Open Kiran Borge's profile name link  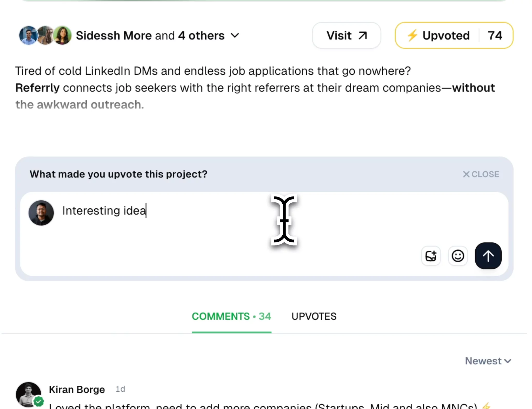pos(77,390)
